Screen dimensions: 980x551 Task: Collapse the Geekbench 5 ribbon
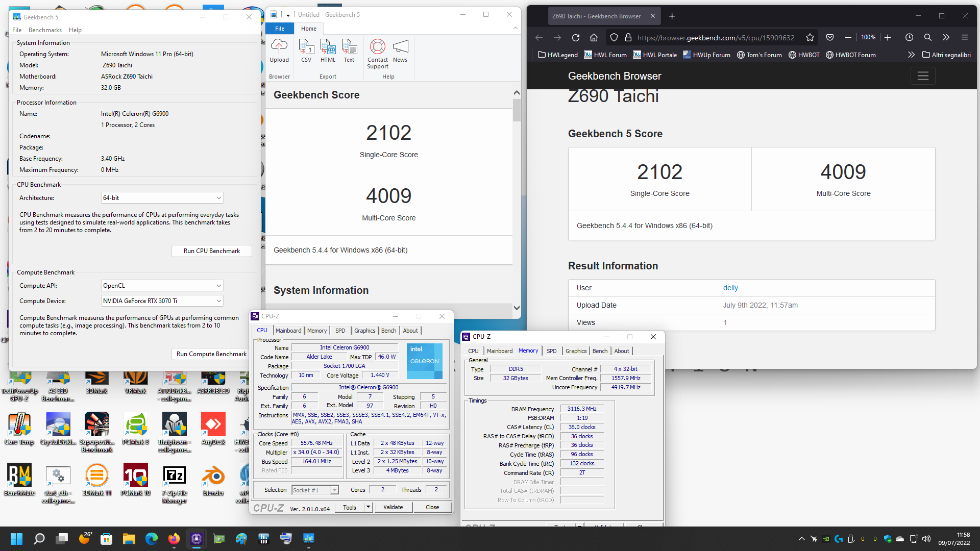coord(515,29)
